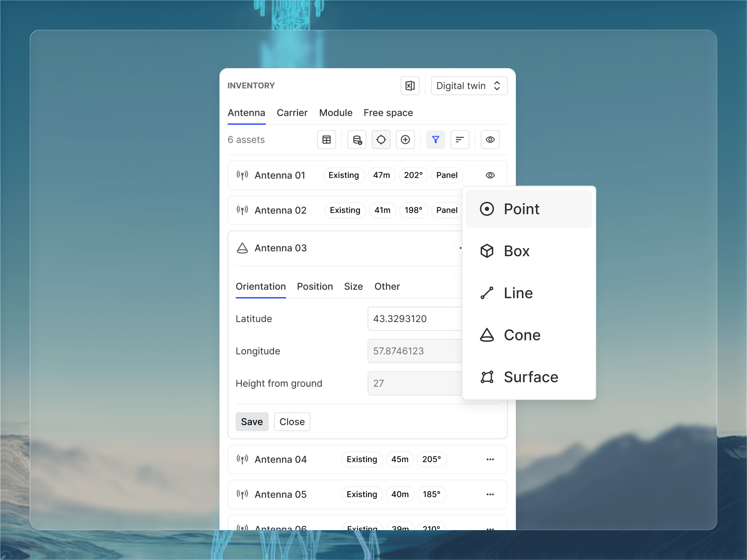Click the database add icon

(x=357, y=139)
